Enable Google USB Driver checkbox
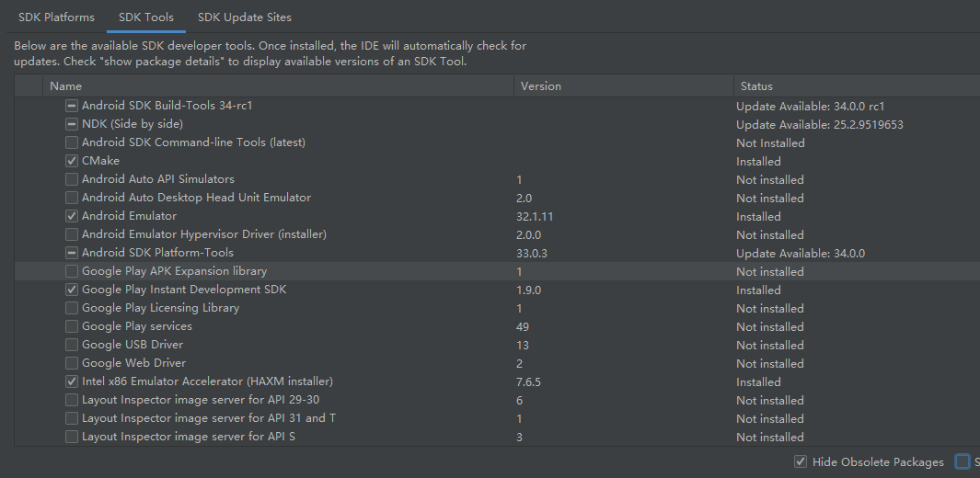 [72, 345]
